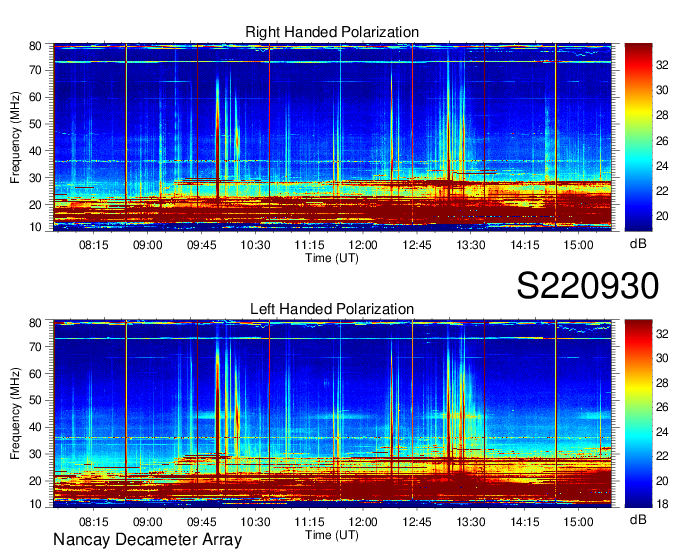Viewport: 680px width, 552px height.
Task: Click the 11:15 tick of bottom plot
Action: pyautogui.click(x=309, y=522)
